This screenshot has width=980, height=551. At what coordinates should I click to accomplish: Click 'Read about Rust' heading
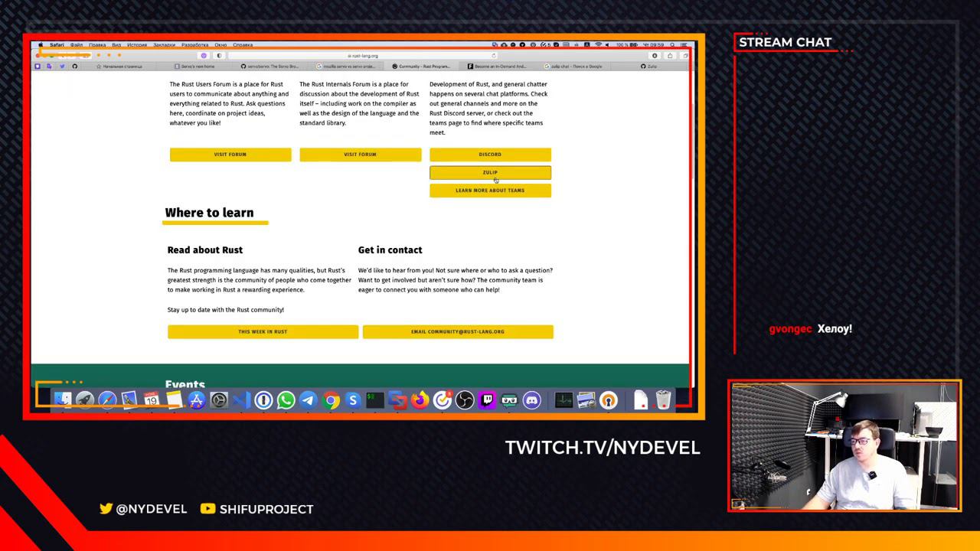coord(205,249)
